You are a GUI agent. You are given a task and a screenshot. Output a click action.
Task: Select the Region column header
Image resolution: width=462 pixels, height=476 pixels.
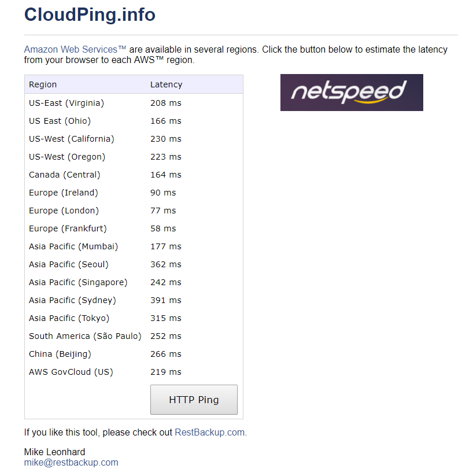pyautogui.click(x=43, y=84)
